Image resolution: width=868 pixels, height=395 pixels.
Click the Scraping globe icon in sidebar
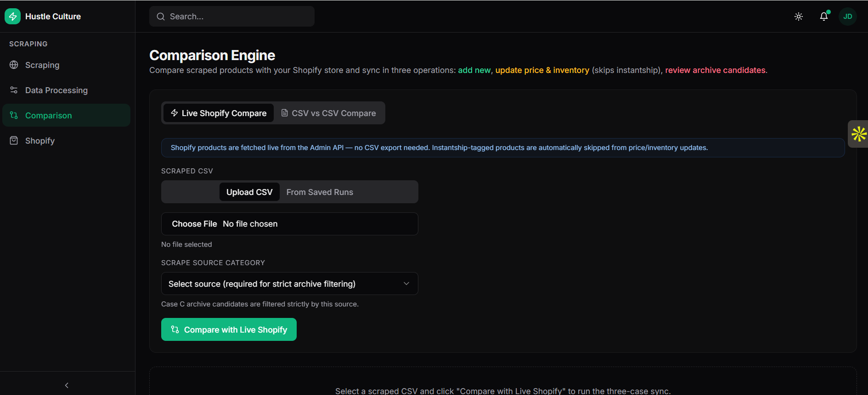14,65
